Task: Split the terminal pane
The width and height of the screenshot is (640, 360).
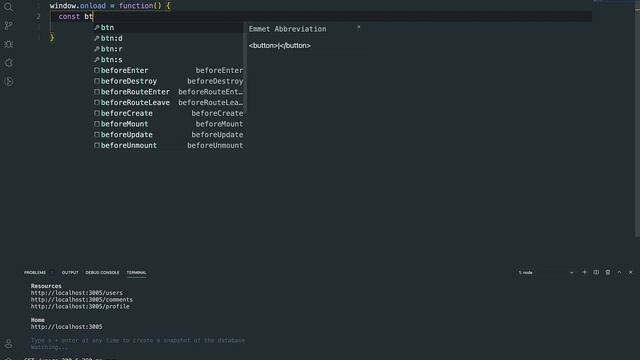Action: pyautogui.click(x=596, y=272)
